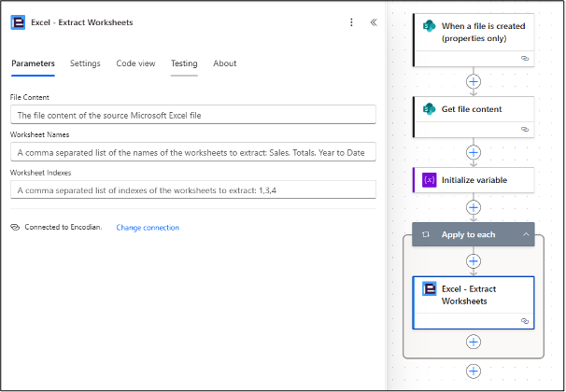
Task: Click the SharePoint icon on file created trigger
Action: click(x=429, y=33)
